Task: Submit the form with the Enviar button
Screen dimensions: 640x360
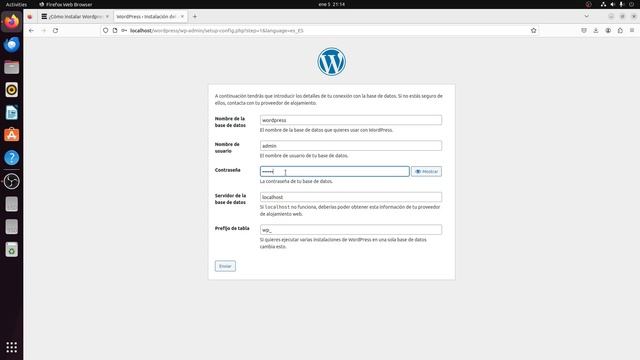Action: coord(225,266)
